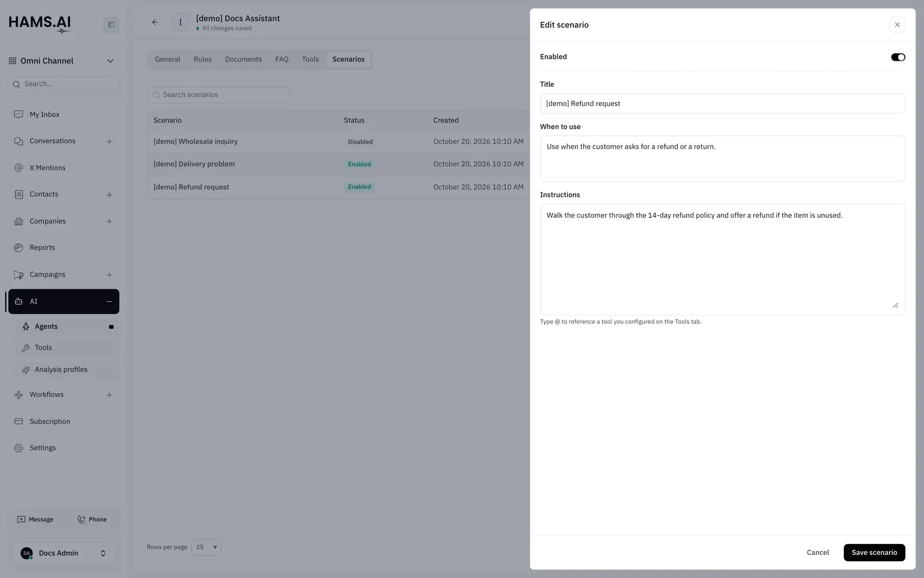924x578 pixels.
Task: Click the Search scenarios field
Action: tap(219, 95)
